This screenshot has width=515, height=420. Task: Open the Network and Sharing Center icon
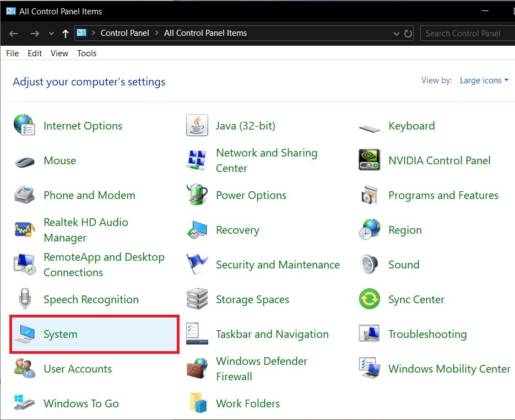coord(197,160)
